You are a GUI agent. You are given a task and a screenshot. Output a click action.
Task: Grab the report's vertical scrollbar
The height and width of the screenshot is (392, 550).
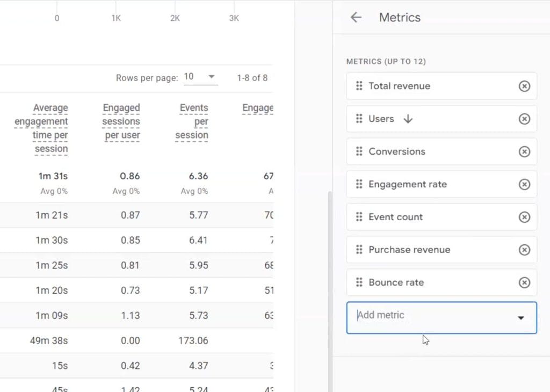click(330, 291)
